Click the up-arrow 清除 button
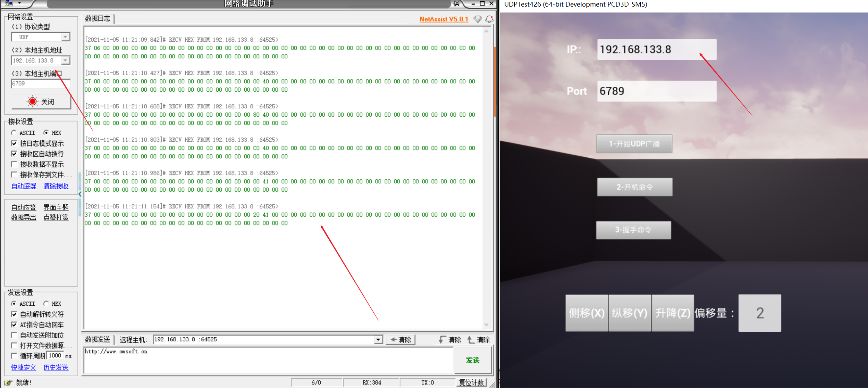 478,340
